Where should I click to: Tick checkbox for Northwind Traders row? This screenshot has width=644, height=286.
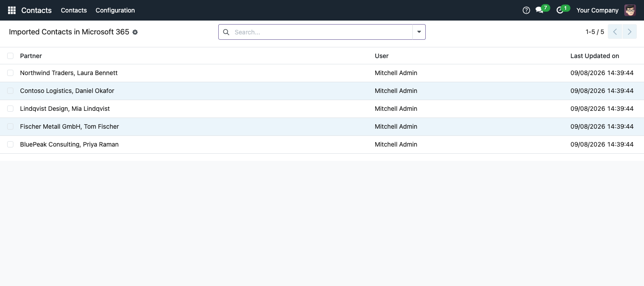tap(10, 73)
